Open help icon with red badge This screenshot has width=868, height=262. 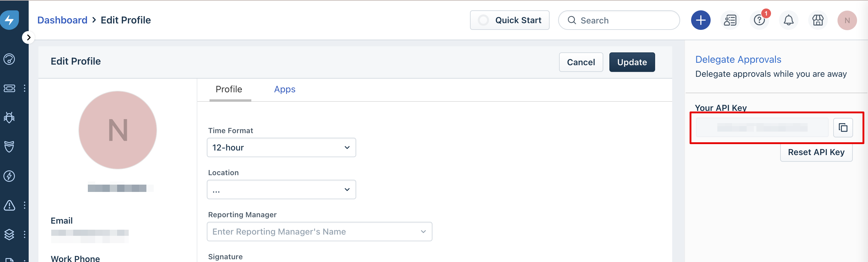point(759,20)
